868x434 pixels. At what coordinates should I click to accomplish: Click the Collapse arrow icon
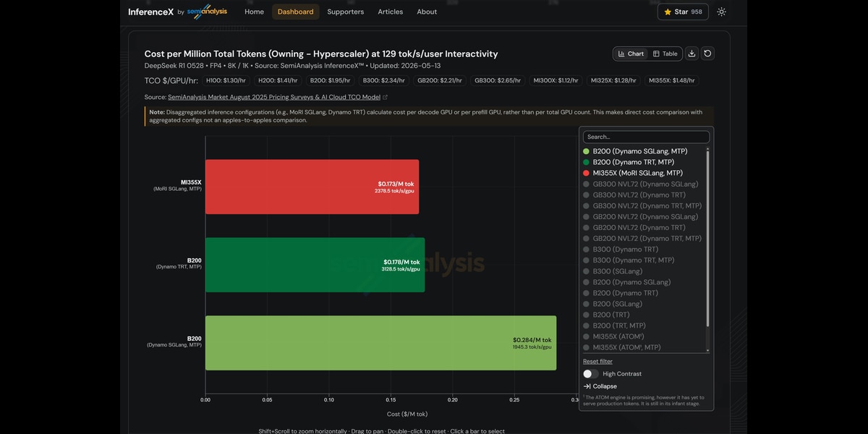(587, 386)
